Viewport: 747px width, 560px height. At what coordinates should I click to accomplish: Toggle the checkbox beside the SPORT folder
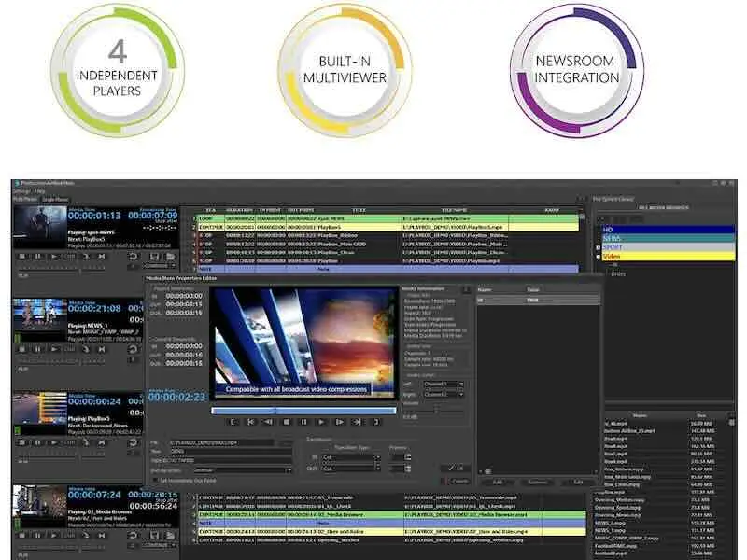tap(598, 247)
